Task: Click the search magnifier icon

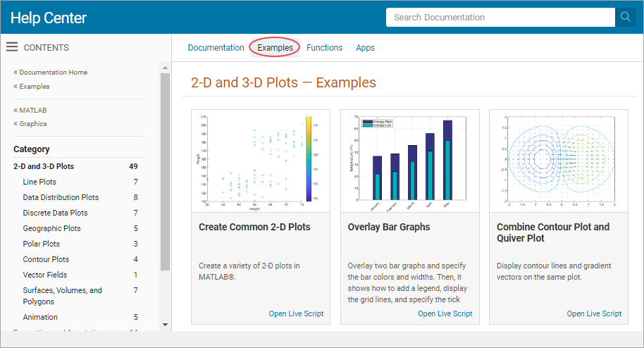Action: 625,18
